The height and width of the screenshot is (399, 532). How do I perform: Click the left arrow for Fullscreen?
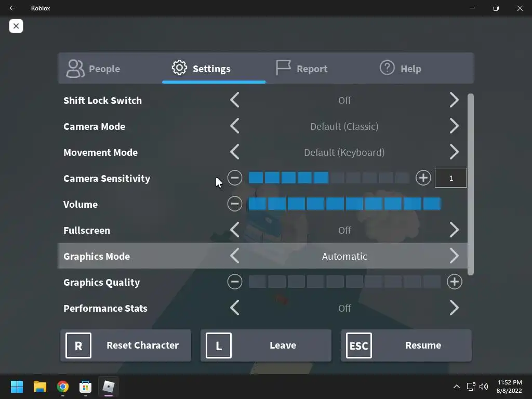tap(235, 230)
